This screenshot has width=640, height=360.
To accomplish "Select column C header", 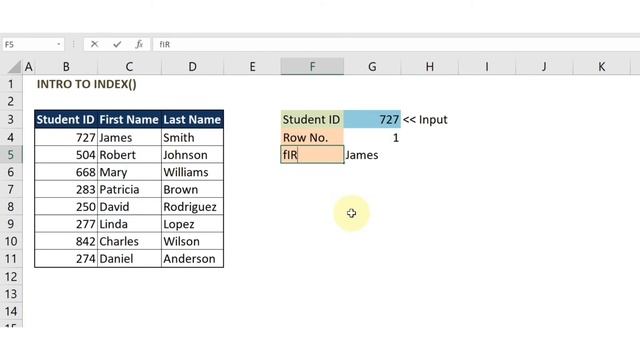I will 129,67.
